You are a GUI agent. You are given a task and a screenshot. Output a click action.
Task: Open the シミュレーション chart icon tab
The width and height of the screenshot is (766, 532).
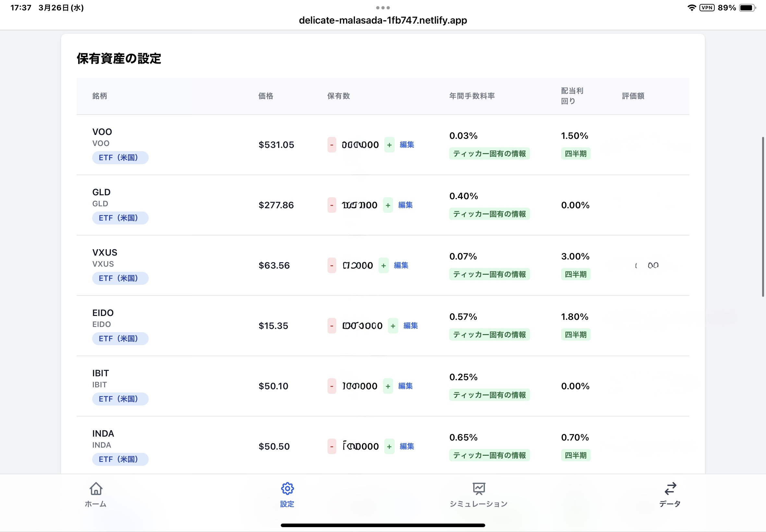478,489
